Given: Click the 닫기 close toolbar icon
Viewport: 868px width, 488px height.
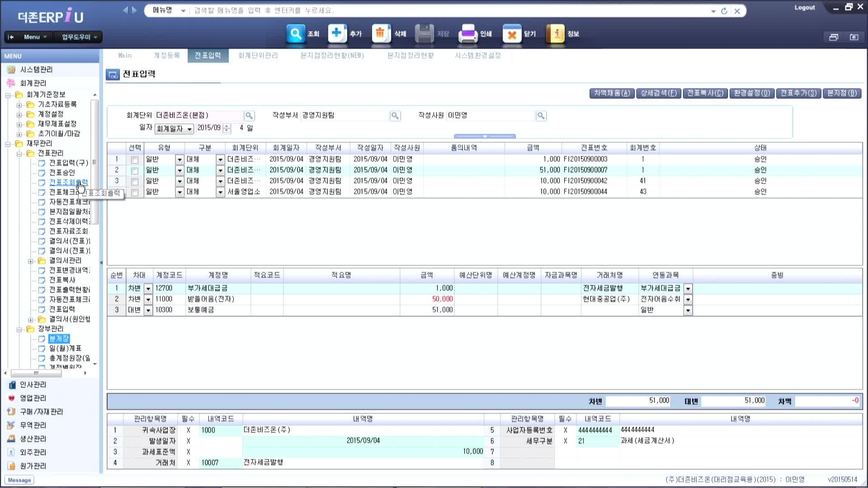Looking at the screenshot, I should pos(512,33).
